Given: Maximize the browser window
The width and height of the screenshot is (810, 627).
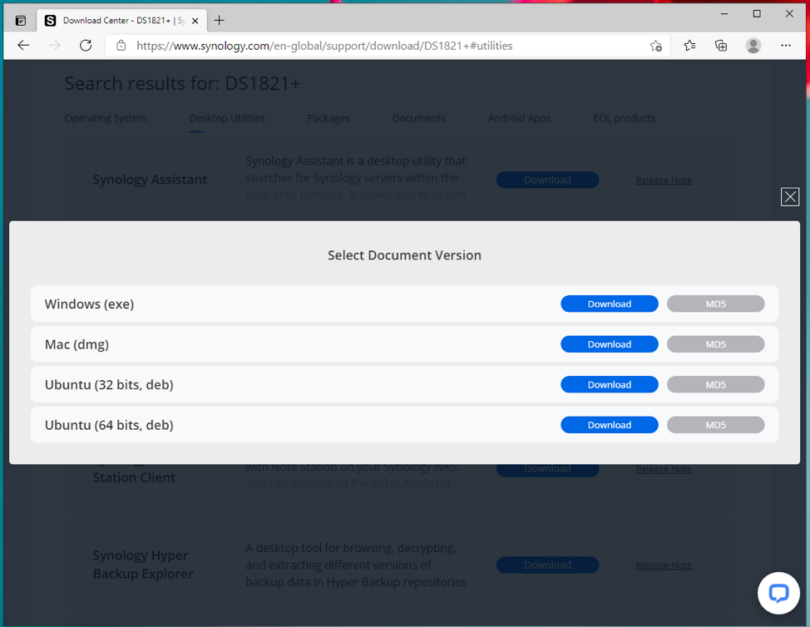Looking at the screenshot, I should 757,14.
